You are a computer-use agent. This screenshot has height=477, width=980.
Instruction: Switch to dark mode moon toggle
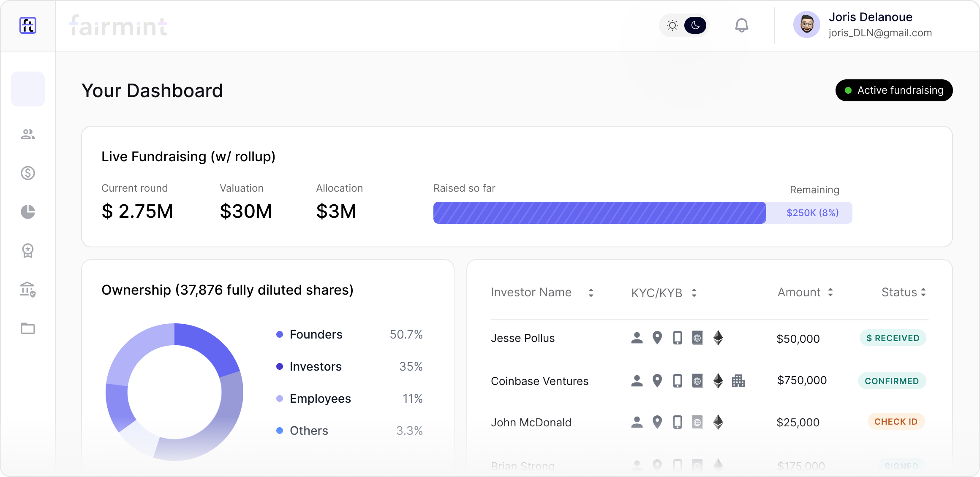(x=695, y=25)
